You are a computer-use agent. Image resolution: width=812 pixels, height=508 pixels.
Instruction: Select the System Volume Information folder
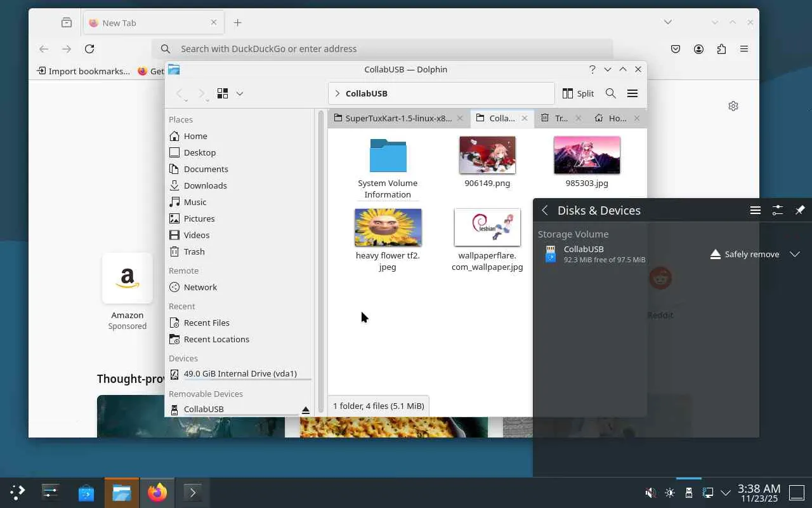point(388,168)
